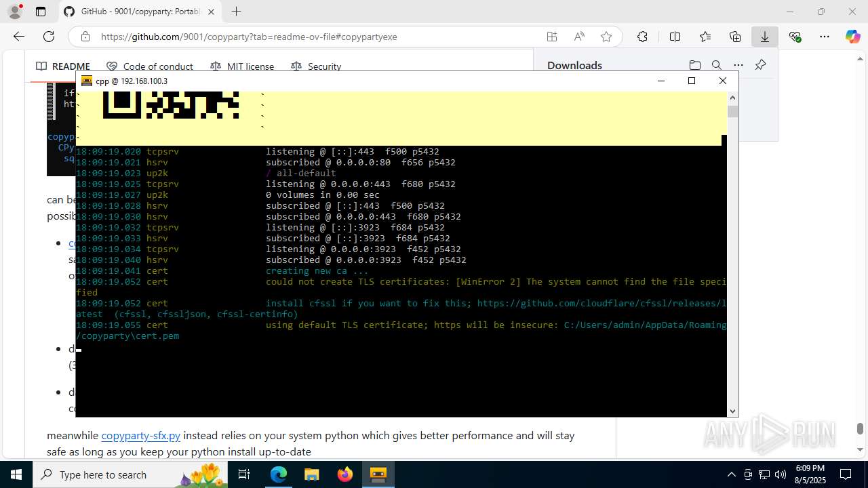Click the 'creating new ca ...' log line
The image size is (868, 488).
317,270
